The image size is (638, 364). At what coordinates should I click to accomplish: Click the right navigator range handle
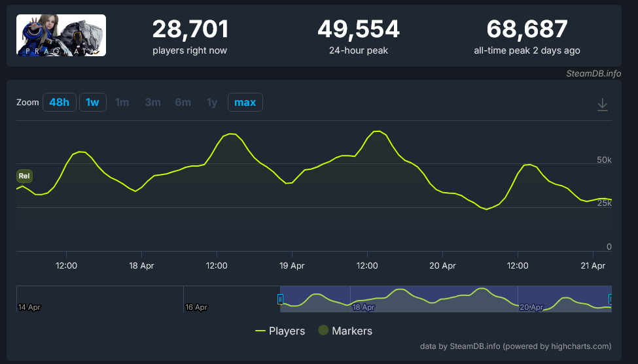coord(611,299)
